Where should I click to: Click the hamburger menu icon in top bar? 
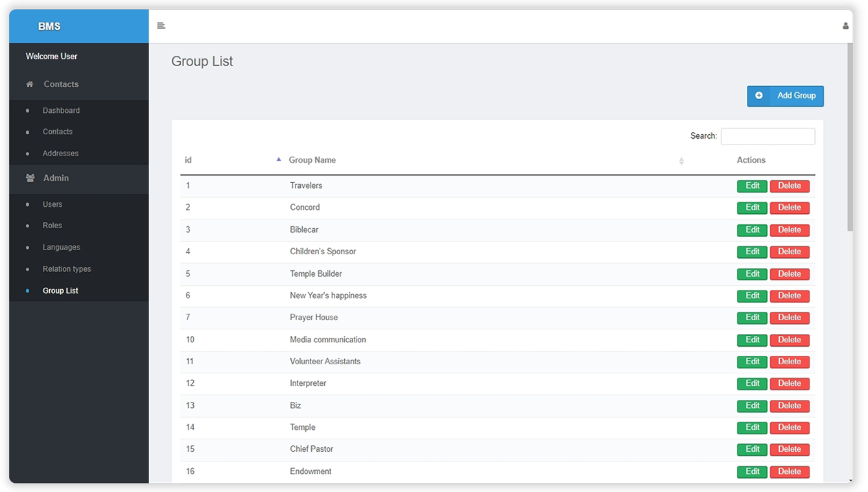pyautogui.click(x=161, y=26)
